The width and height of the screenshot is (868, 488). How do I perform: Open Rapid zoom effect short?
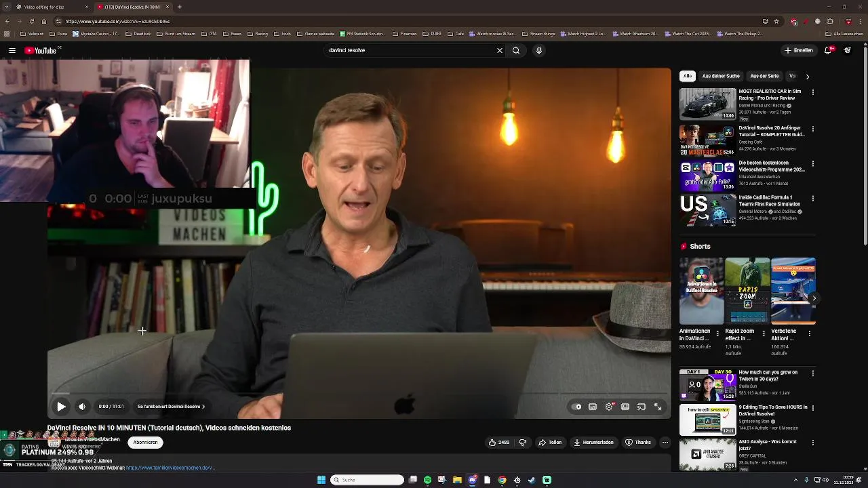[747, 291]
